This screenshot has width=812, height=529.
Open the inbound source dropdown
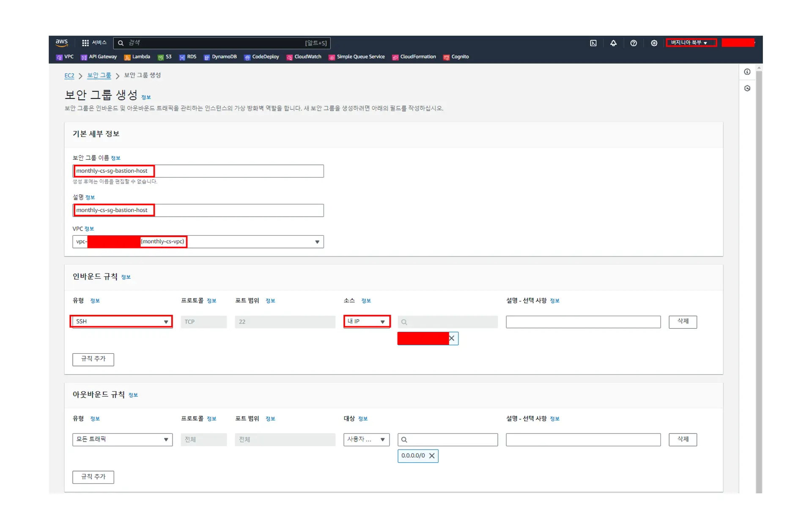point(366,322)
